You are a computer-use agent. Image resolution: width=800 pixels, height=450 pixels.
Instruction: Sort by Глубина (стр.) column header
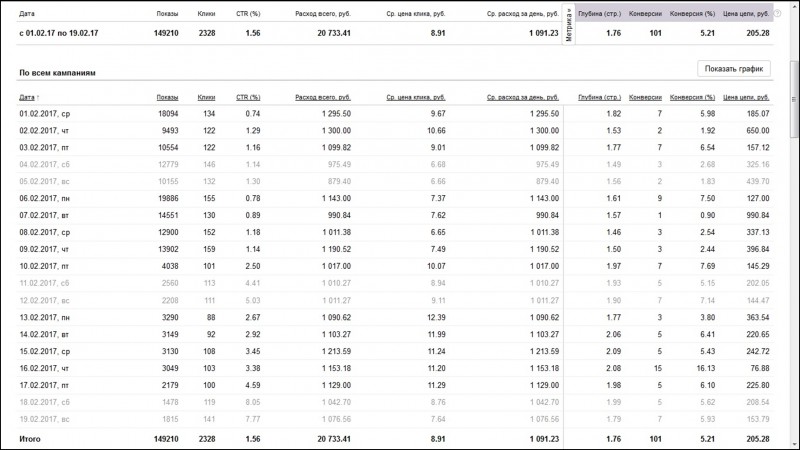599,97
